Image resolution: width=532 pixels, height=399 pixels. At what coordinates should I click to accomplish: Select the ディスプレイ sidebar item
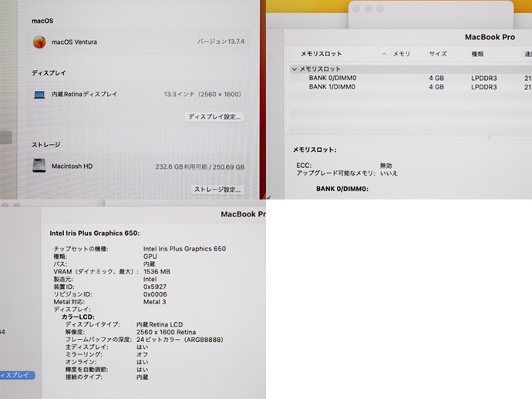[x=17, y=375]
